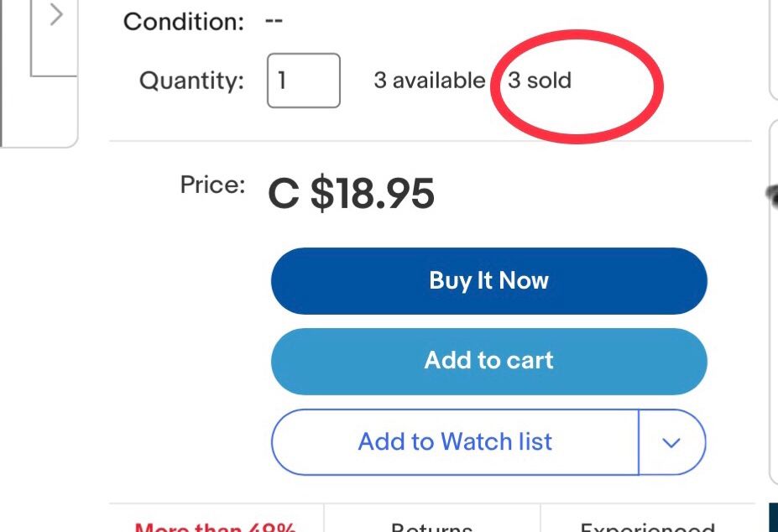Click the Condition label
Image resolution: width=778 pixels, height=532 pixels.
[184, 21]
